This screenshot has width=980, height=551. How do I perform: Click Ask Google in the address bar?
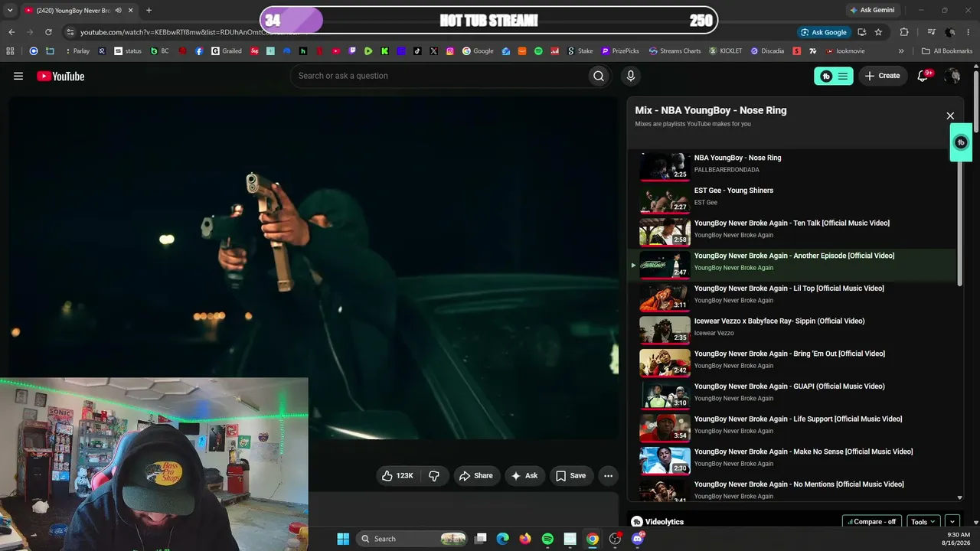(x=823, y=32)
